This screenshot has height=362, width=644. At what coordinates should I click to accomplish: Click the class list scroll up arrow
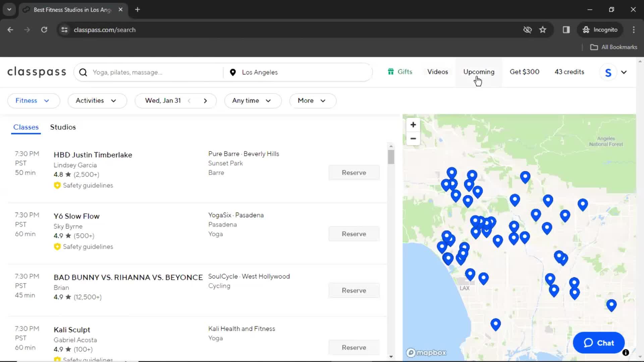tap(391, 146)
